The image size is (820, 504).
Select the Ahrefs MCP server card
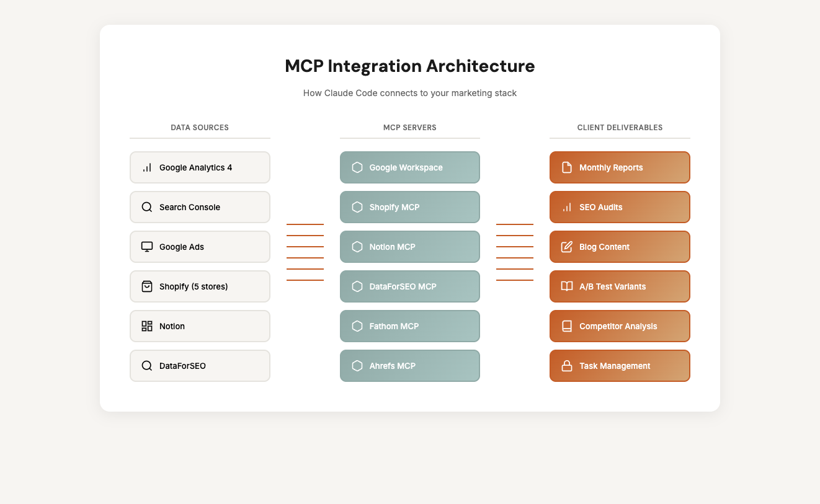tap(409, 366)
